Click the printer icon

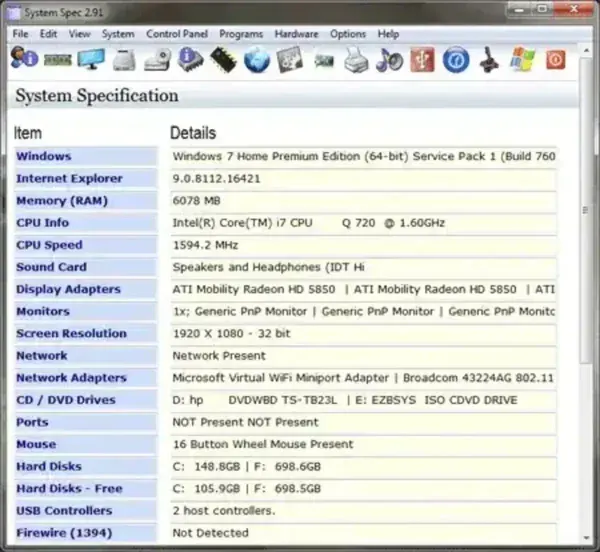click(x=356, y=60)
